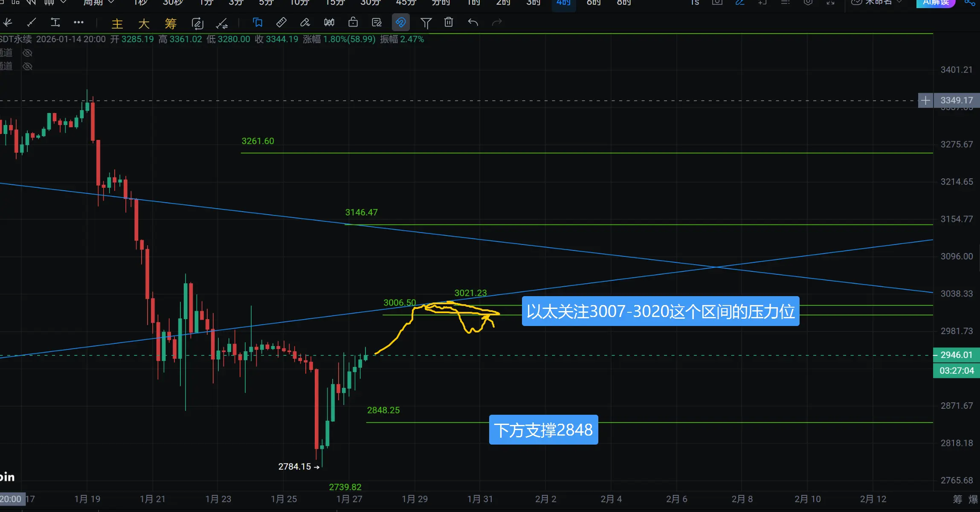Select the eraser tool icon
Viewport: 980px width, 512px height.
(x=305, y=23)
